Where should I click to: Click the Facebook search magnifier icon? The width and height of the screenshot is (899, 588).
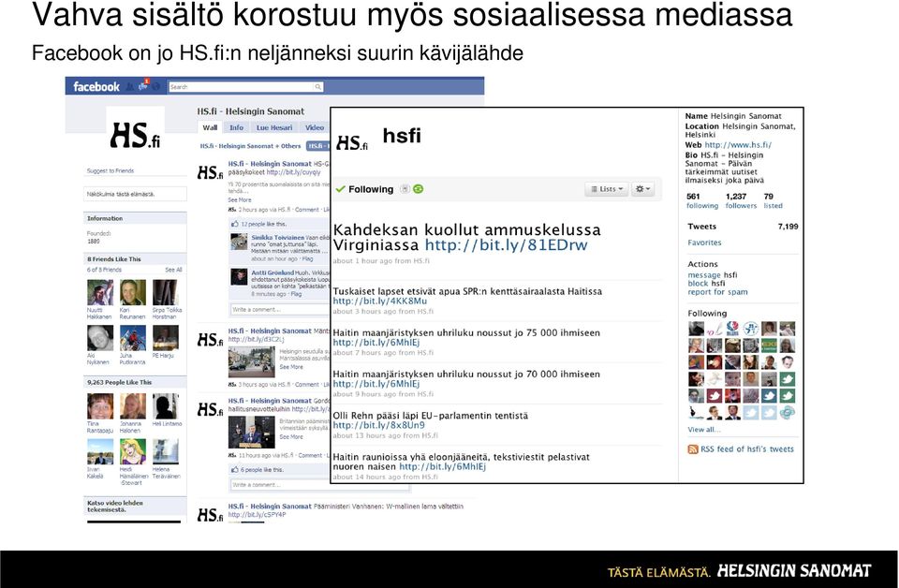coord(317,86)
